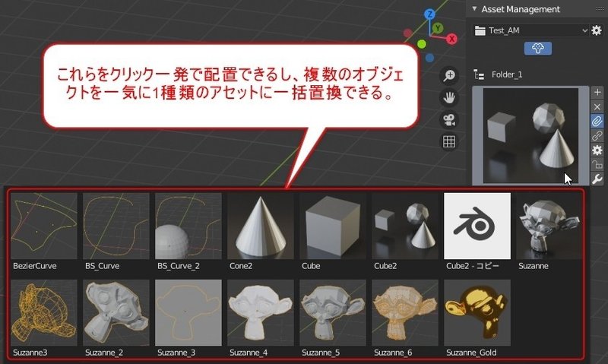
Task: Click the pan view hand icon
Action: click(449, 98)
